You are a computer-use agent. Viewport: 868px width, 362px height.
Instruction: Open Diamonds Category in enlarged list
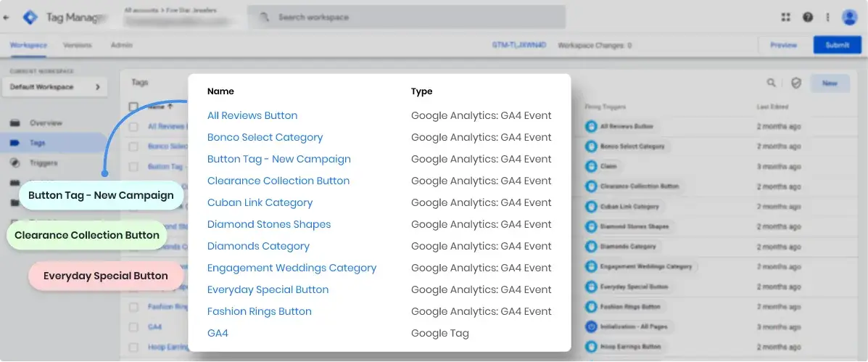point(259,246)
